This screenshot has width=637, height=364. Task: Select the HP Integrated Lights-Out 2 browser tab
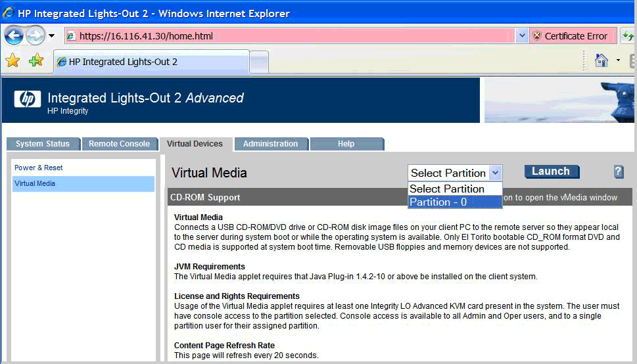point(151,62)
